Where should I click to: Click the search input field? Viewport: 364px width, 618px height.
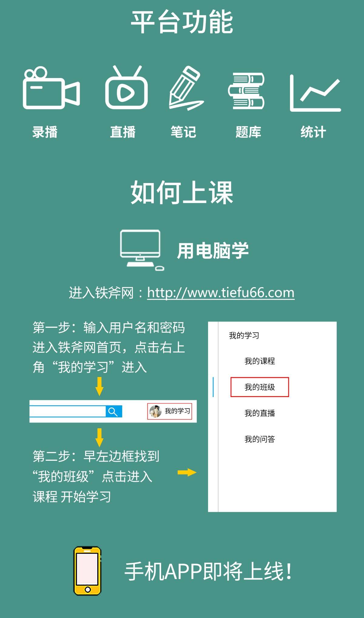coord(68,412)
